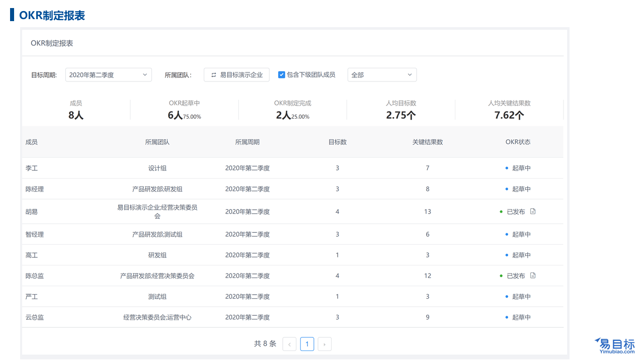Click the 关键结果数 column header

click(428, 142)
